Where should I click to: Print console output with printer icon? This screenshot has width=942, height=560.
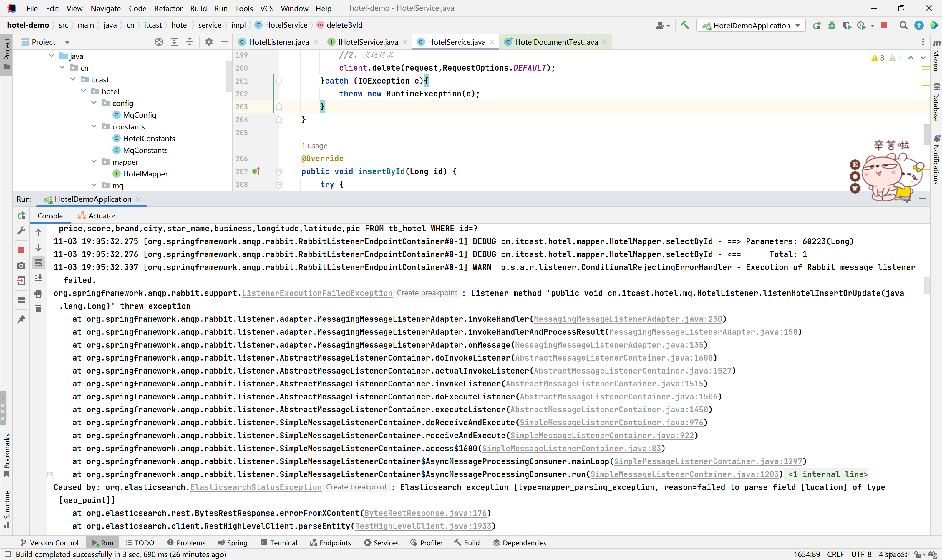[x=38, y=294]
